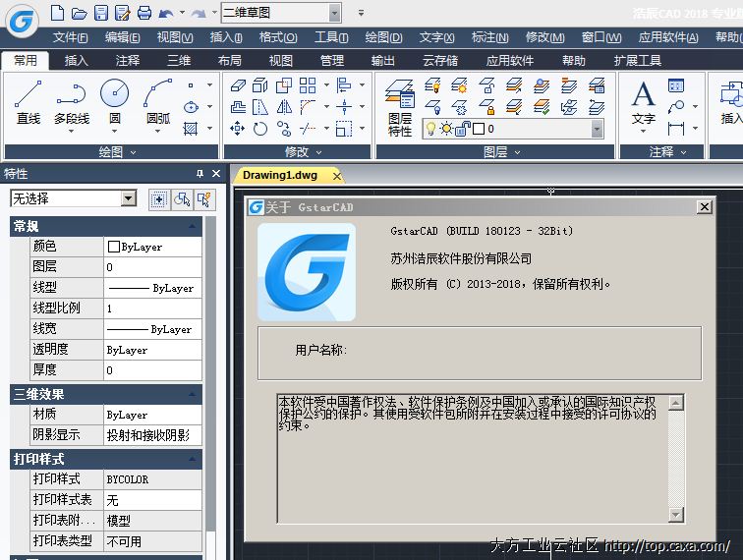Click the layer lock icon with padlock
This screenshot has width=743, height=560.
pyautogui.click(x=486, y=107)
